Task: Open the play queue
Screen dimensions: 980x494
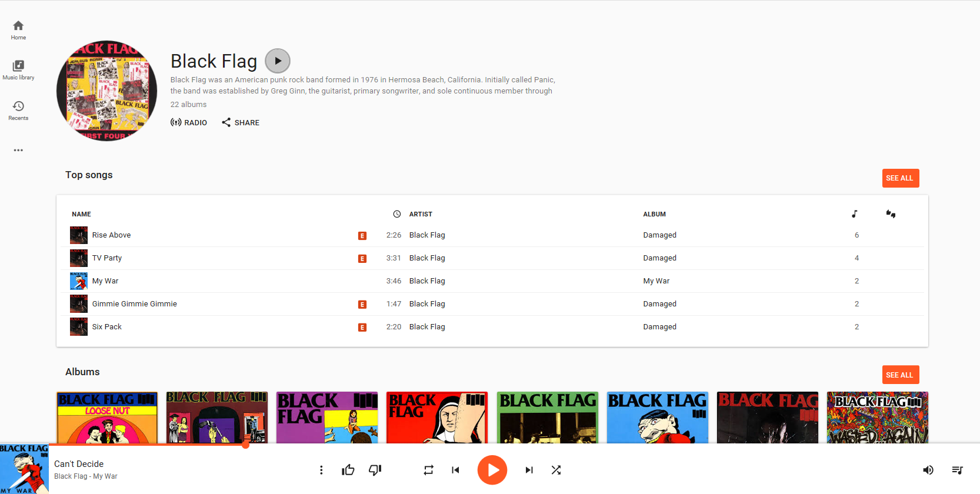Action: coord(958,470)
